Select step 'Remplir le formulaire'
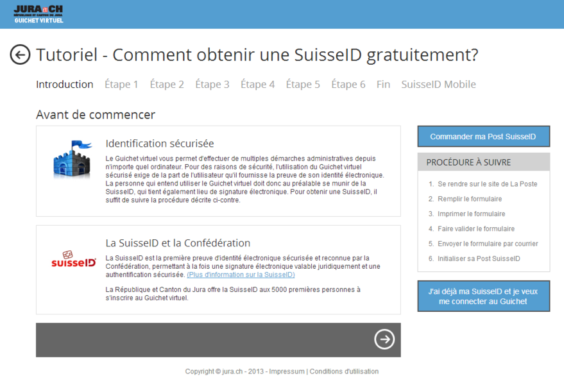 click(470, 199)
